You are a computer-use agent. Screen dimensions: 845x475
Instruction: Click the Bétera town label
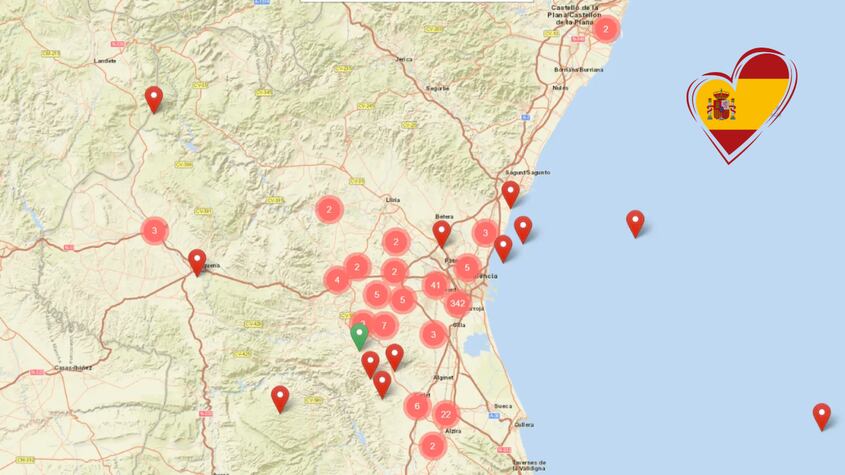(444, 217)
